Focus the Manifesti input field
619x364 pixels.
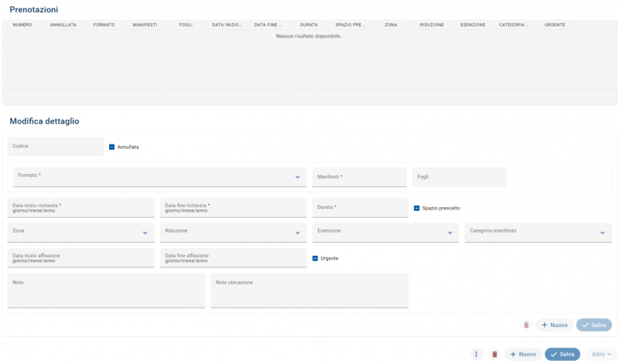click(360, 178)
